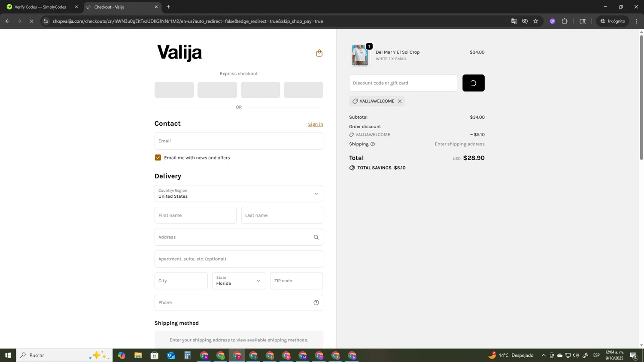Uncheck Email me with news and offers
Viewport: 644px width, 362px height.
[x=158, y=158]
